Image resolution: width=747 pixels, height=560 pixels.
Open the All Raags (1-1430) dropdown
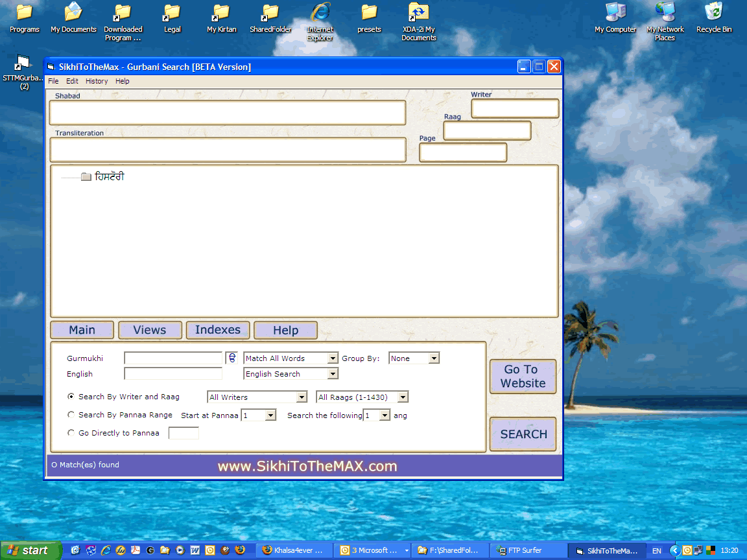[403, 397]
